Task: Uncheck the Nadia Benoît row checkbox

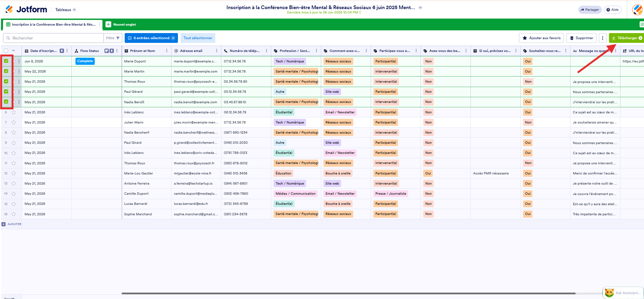Action: pos(6,102)
